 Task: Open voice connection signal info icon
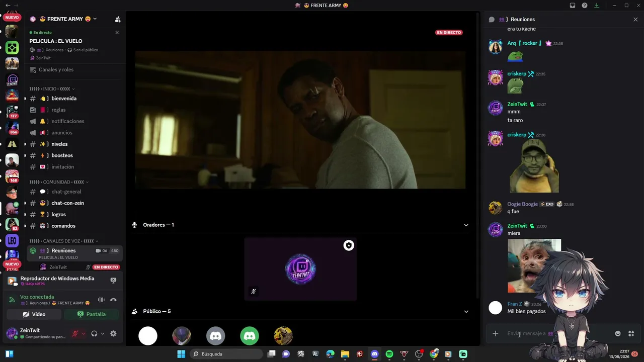click(x=12, y=300)
